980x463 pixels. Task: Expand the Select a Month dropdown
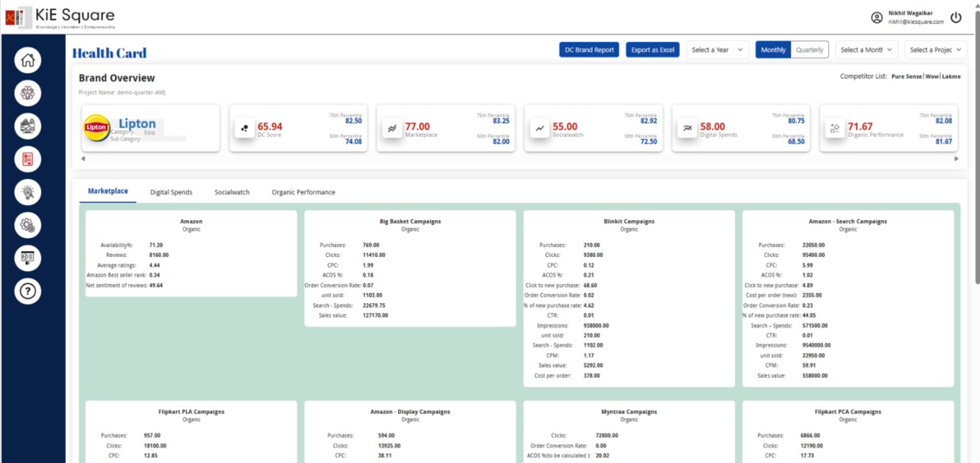(x=866, y=49)
